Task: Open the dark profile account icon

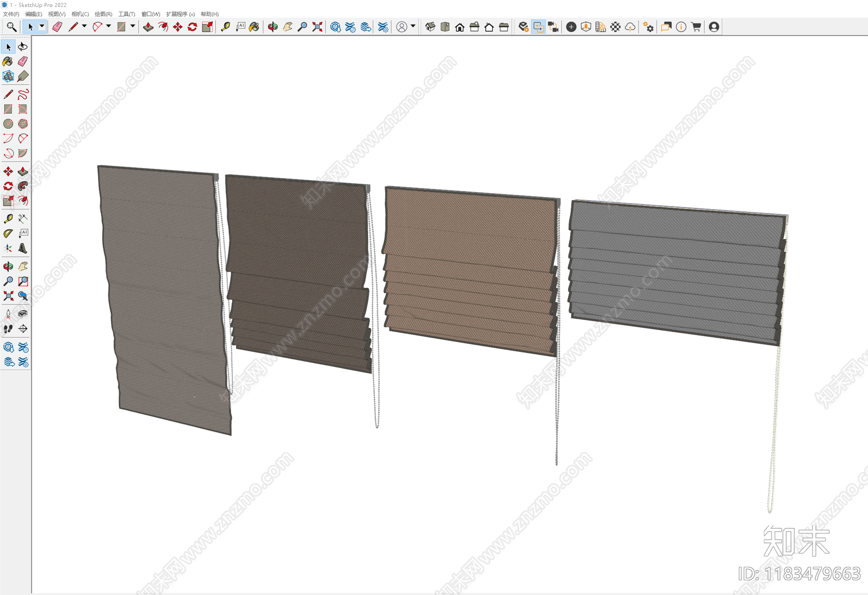Action: pyautogui.click(x=714, y=27)
